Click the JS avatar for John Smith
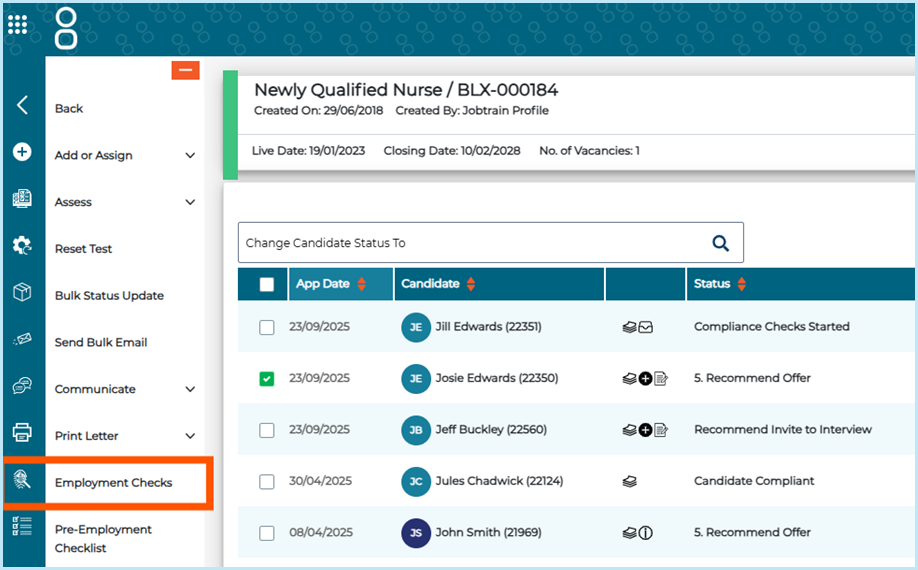 pyautogui.click(x=416, y=533)
